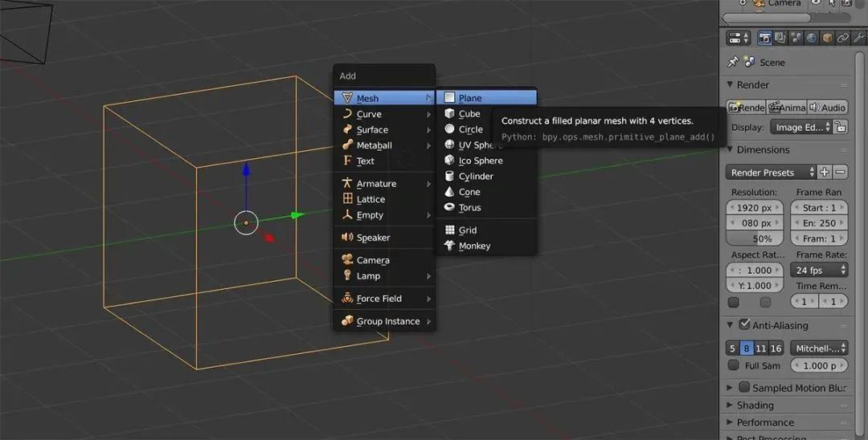This screenshot has height=440, width=868.
Task: Click the Scene datablock icon
Action: point(750,62)
